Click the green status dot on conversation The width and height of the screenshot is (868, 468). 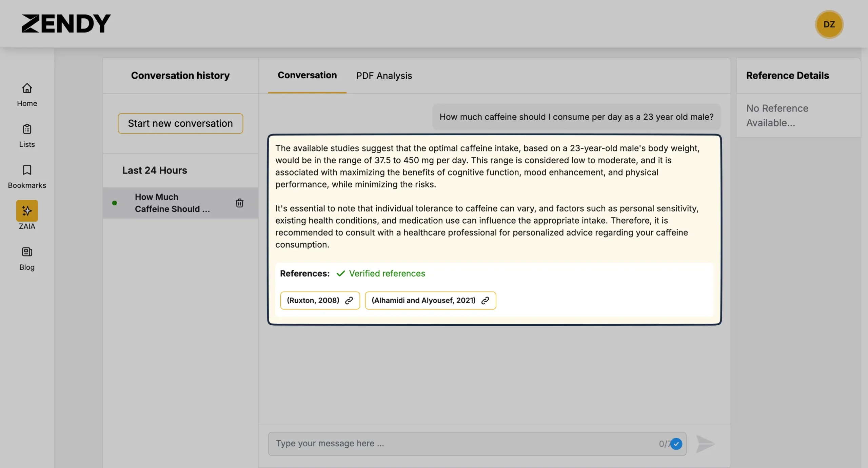115,203
